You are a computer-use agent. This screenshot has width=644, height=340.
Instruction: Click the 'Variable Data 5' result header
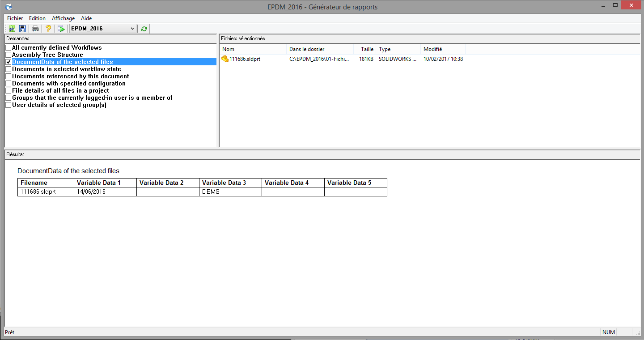[x=356, y=183]
